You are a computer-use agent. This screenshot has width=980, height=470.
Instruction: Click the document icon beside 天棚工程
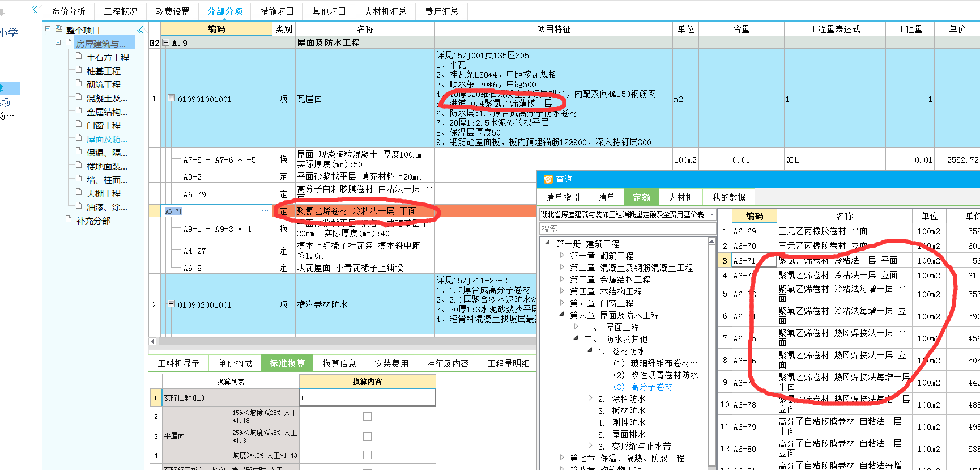79,192
